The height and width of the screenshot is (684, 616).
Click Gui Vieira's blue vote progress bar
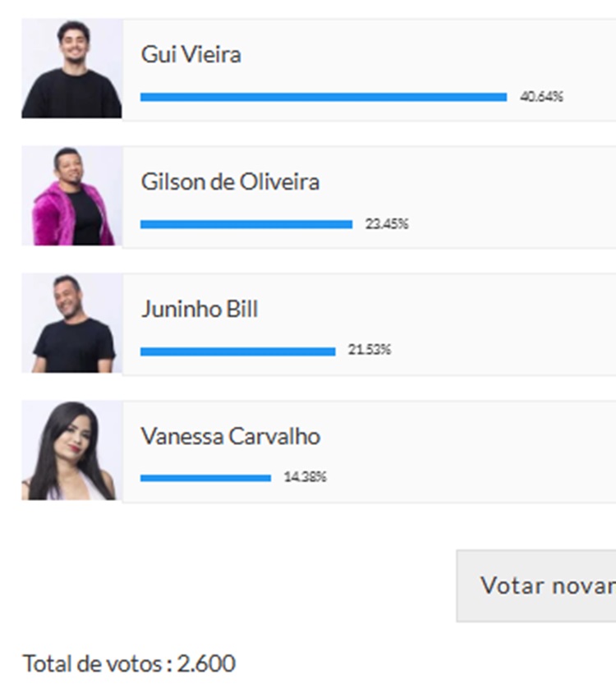coord(324,97)
